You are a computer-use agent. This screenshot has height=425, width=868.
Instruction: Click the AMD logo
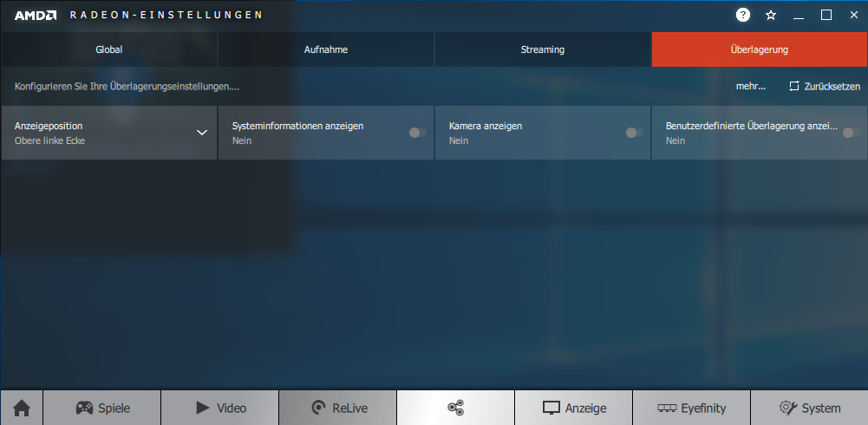point(36,15)
